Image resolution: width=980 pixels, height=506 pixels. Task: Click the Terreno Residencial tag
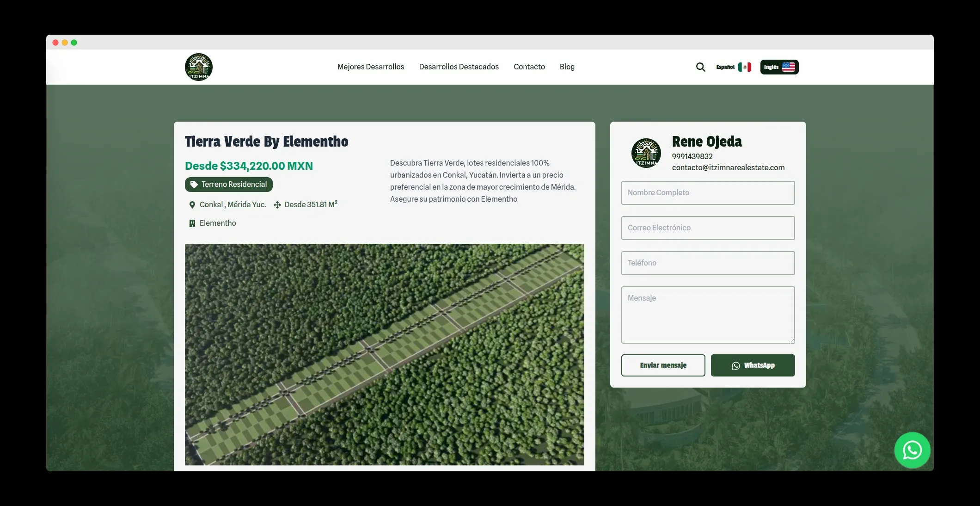(x=229, y=185)
